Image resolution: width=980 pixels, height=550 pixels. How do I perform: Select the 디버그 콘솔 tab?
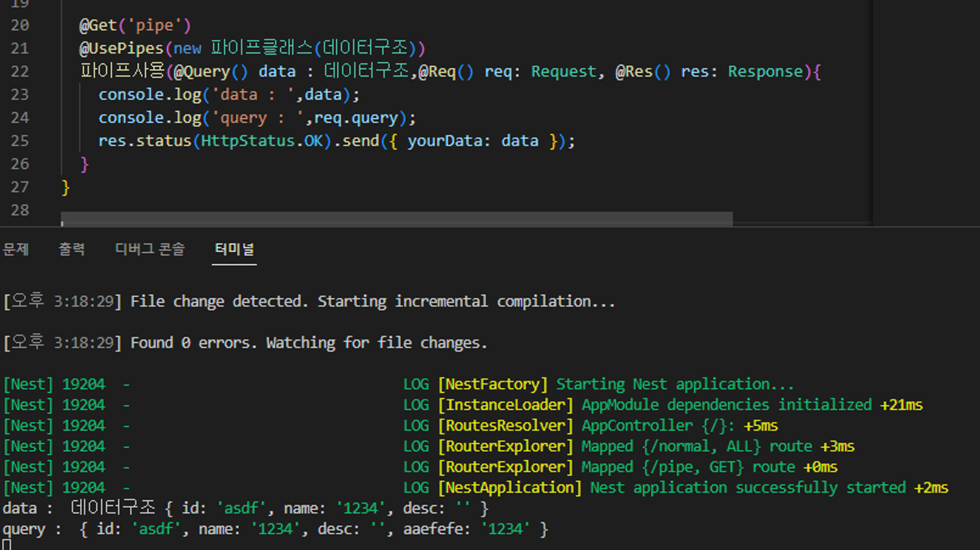pyautogui.click(x=150, y=249)
